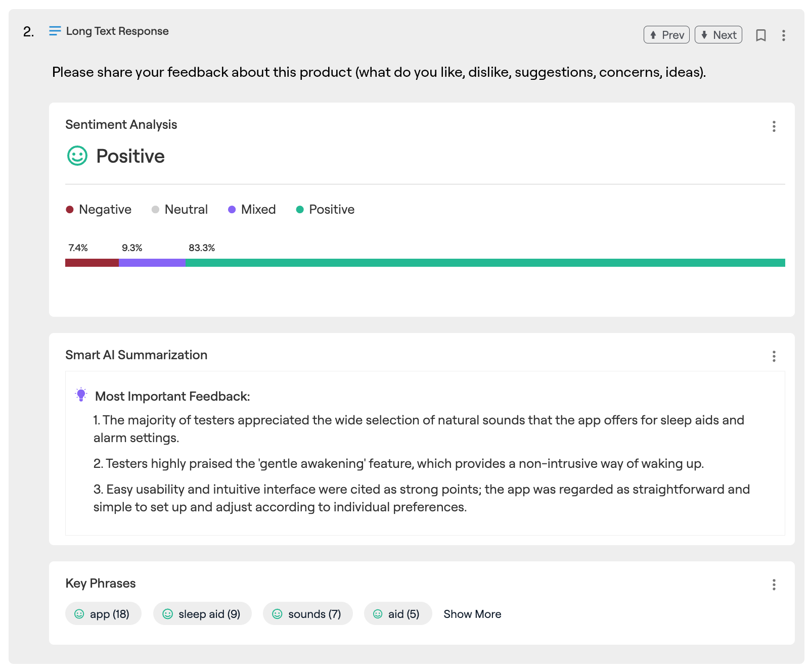Click the bookmark icon for question 2
809x672 pixels.
point(760,35)
